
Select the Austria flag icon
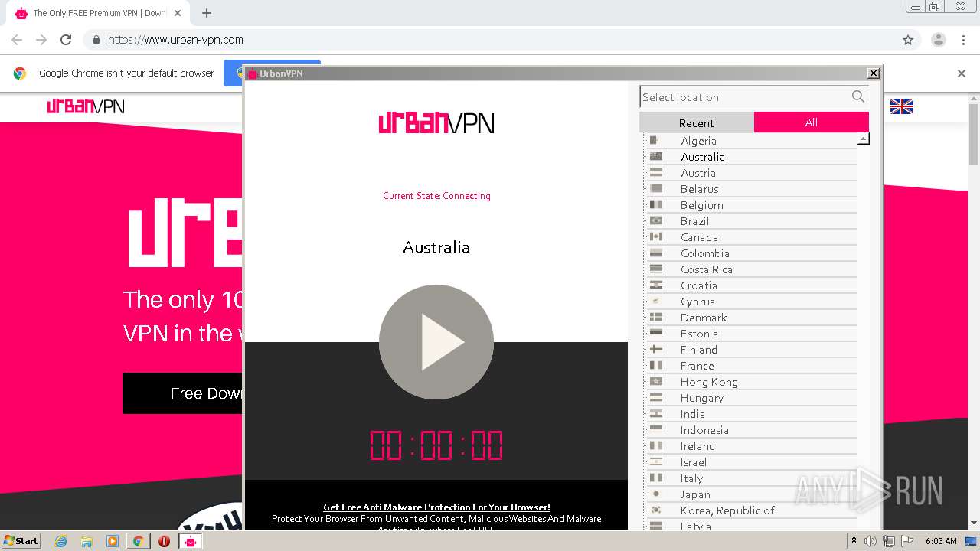click(655, 172)
